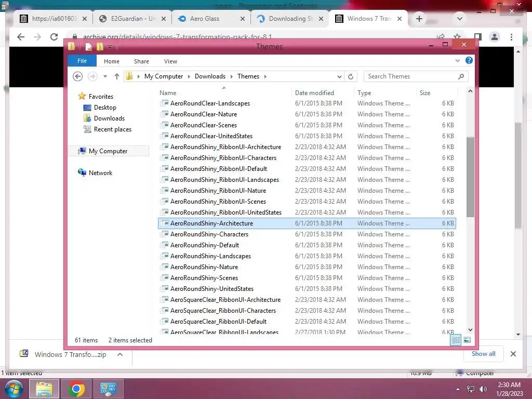Viewport: 532px width, 399px height.
Task: Open a new Chrome tab
Action: click(x=419, y=19)
